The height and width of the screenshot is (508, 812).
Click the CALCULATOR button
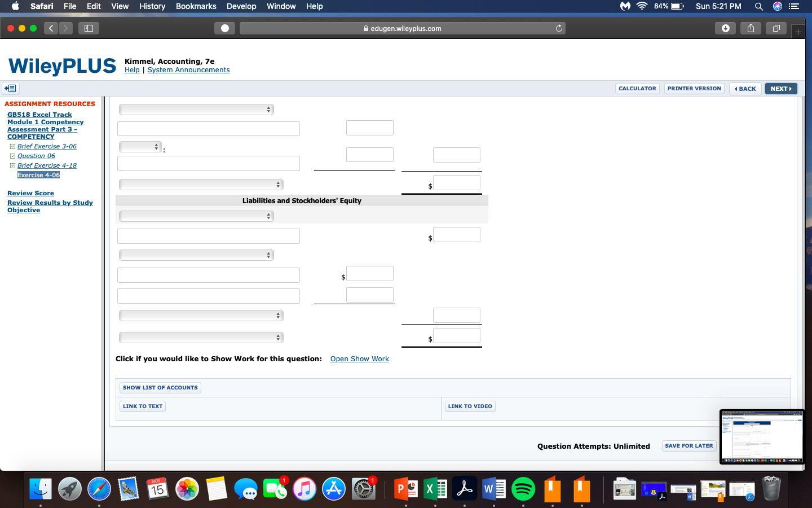[637, 89]
